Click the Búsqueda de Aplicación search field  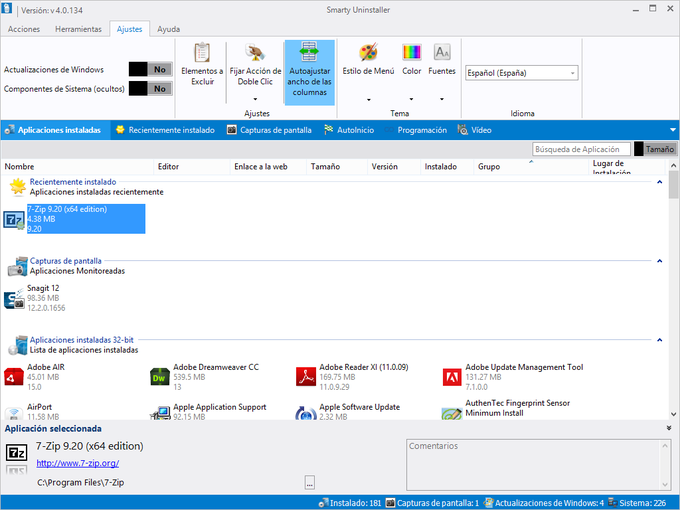(581, 149)
